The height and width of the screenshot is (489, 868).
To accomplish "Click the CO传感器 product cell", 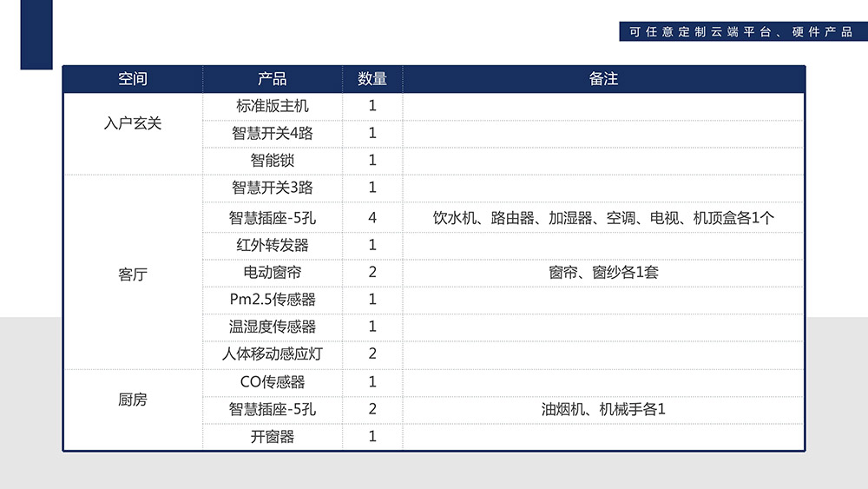I will [x=273, y=381].
